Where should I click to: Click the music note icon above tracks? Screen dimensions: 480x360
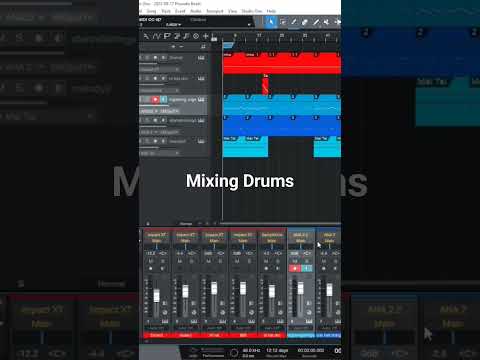(x=186, y=36)
